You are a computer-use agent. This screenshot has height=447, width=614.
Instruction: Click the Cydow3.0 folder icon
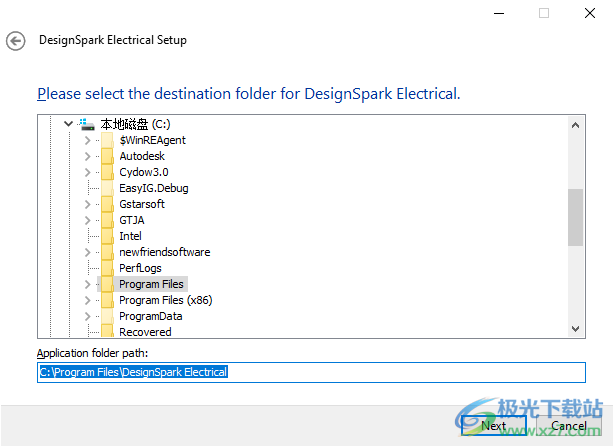tap(107, 172)
